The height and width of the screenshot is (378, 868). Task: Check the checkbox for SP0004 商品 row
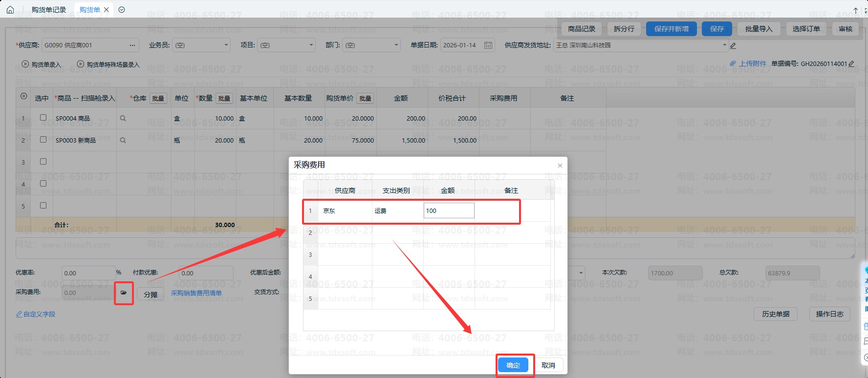pos(43,118)
